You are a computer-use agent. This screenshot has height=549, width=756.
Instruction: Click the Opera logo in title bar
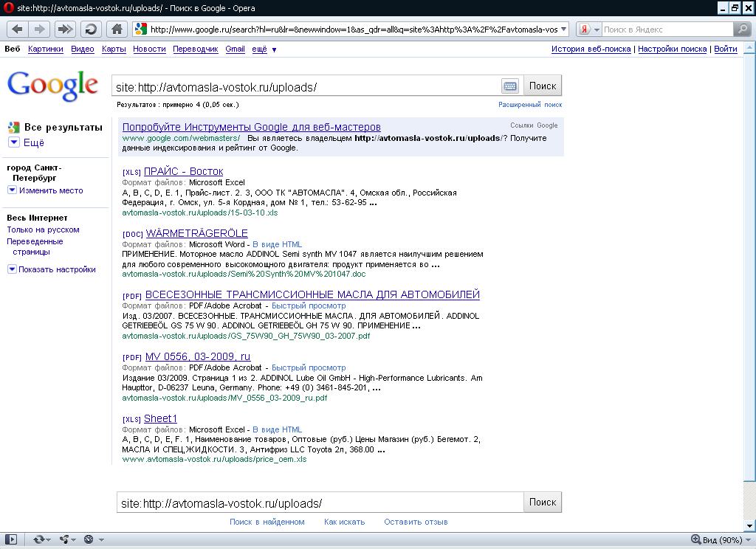click(8, 7)
